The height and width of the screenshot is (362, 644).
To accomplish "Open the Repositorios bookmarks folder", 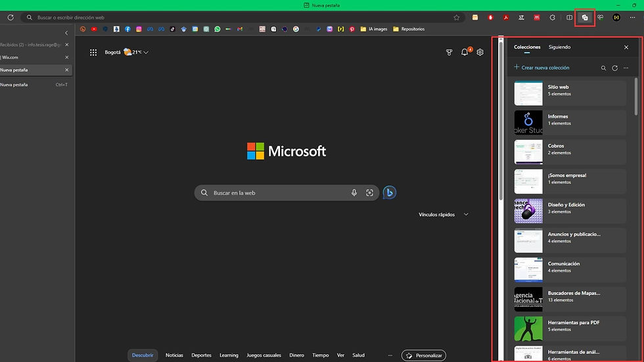I will point(409,29).
